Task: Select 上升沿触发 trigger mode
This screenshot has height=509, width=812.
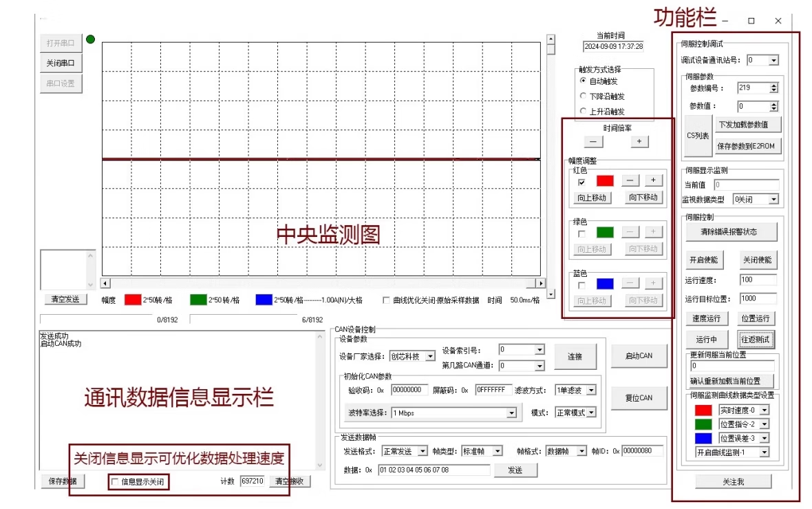Action: (584, 111)
